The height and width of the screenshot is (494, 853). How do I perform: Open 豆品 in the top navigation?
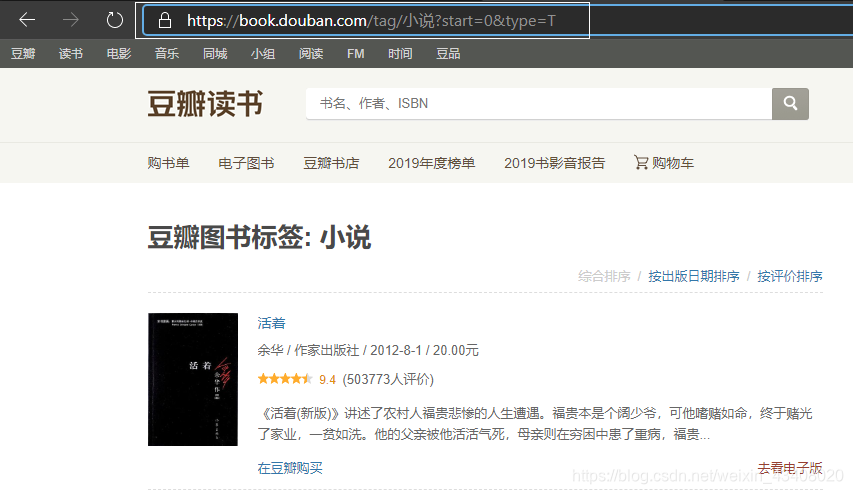point(448,53)
